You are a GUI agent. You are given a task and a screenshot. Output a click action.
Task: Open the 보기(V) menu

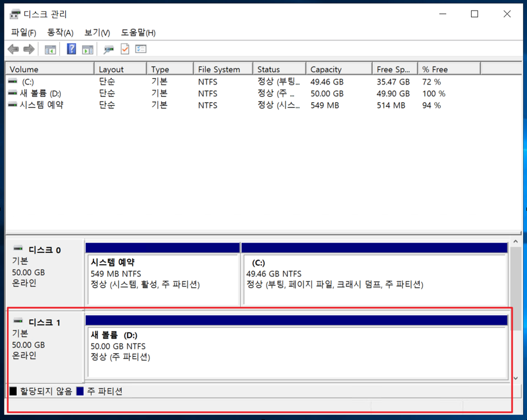(97, 33)
